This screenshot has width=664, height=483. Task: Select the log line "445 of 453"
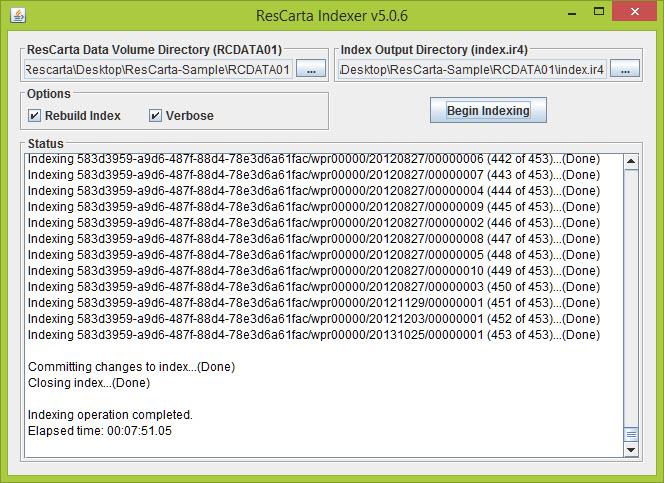pyautogui.click(x=314, y=207)
